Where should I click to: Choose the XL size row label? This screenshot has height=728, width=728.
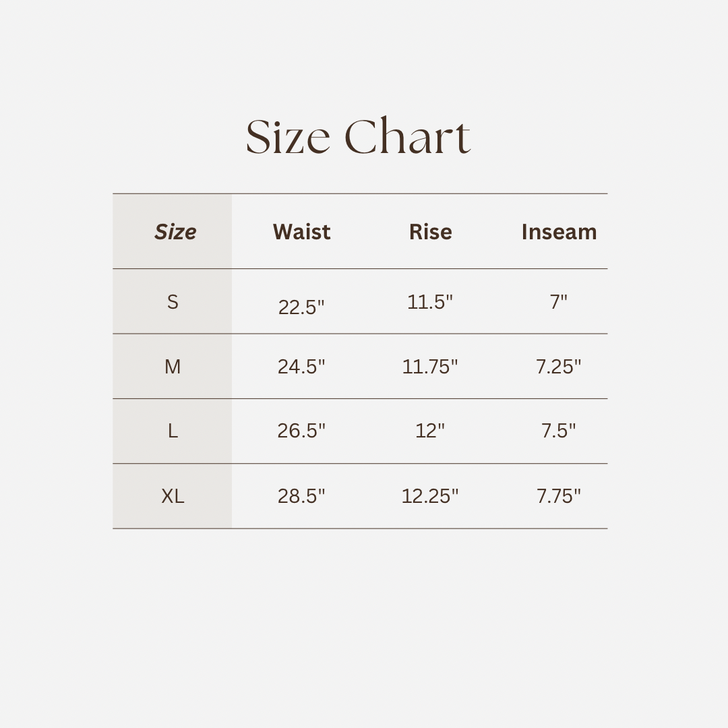tap(173, 496)
